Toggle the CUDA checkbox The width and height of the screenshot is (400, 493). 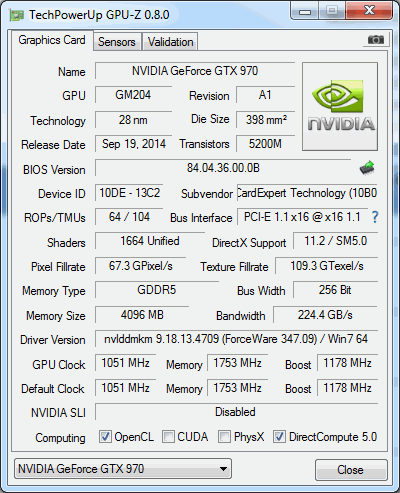click(x=168, y=436)
